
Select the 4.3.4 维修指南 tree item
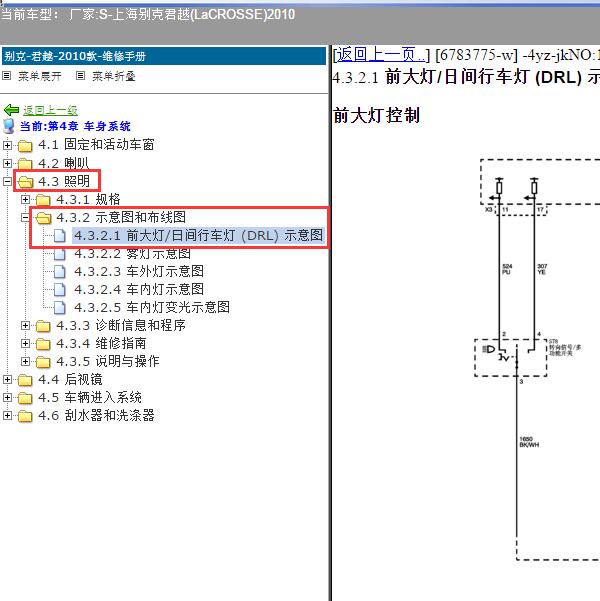tap(101, 343)
